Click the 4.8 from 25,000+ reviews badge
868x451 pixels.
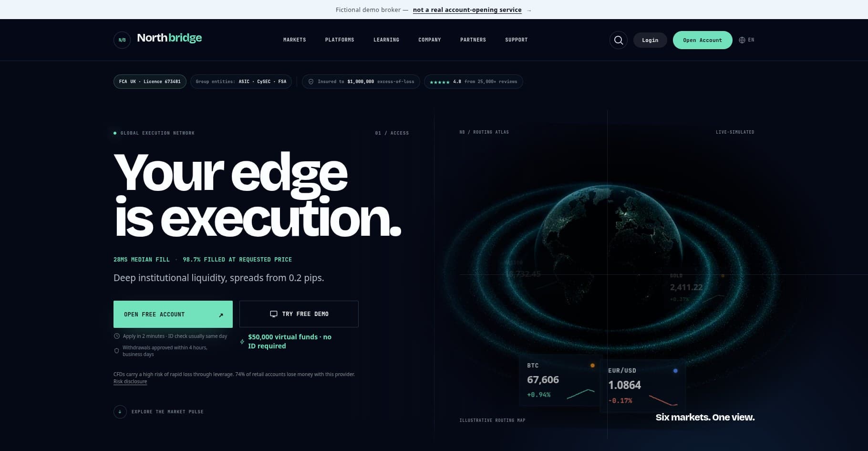point(473,82)
